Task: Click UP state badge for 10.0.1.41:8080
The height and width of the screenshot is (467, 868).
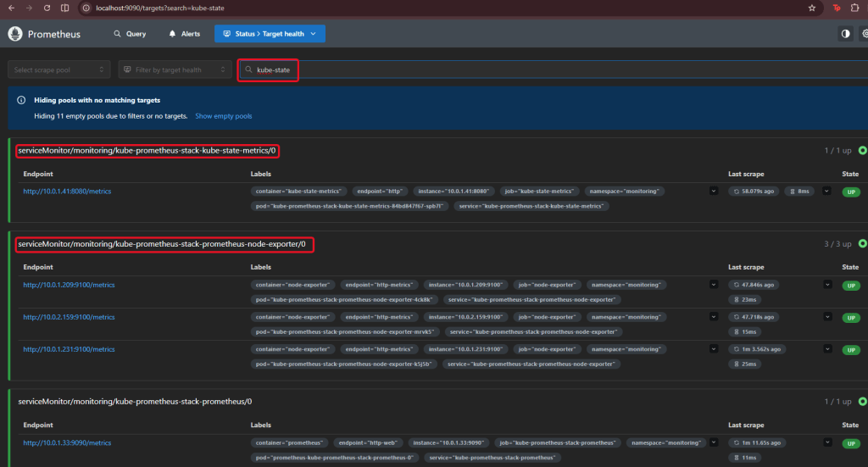Action: pyautogui.click(x=851, y=192)
